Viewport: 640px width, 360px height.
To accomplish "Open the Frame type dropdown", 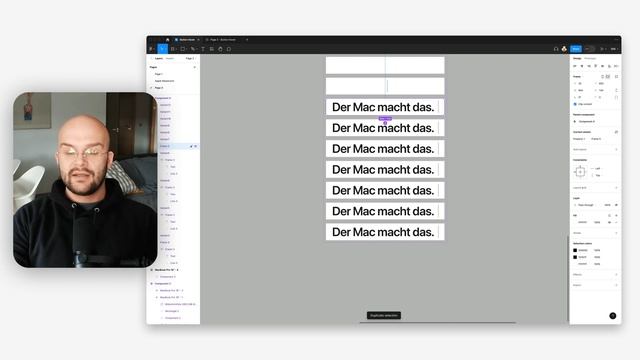I will coord(577,76).
